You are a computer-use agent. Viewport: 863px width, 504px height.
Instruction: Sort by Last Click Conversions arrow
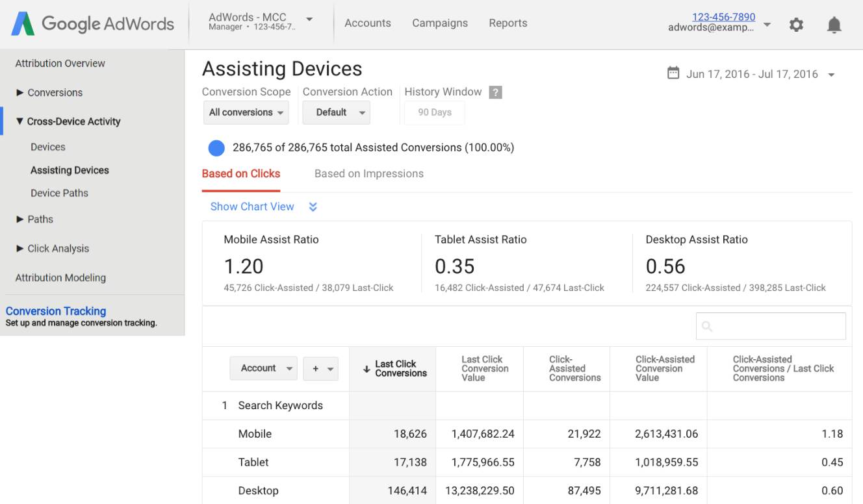tap(367, 369)
